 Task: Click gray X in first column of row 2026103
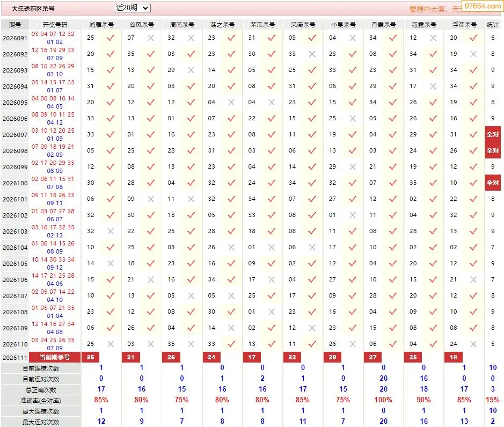pos(111,231)
